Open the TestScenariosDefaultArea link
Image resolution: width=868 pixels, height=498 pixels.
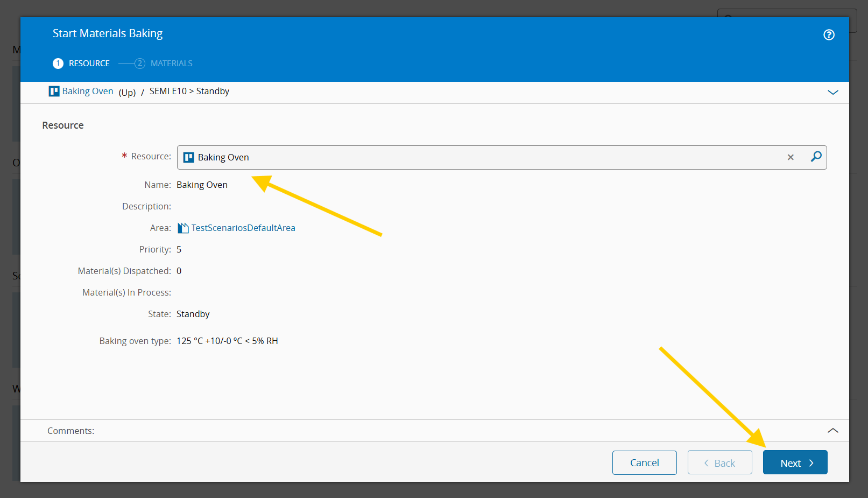[x=243, y=228]
